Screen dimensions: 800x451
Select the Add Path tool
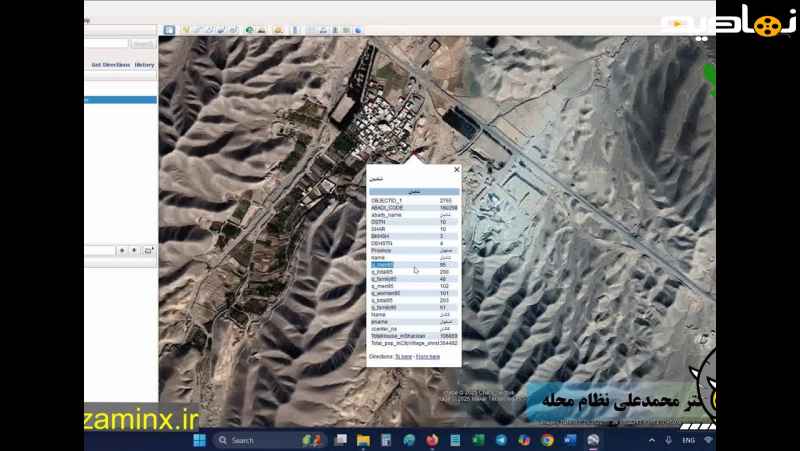click(209, 30)
